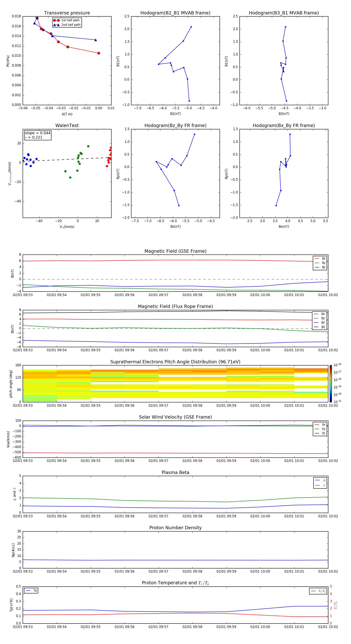Viewport: 351px width, 644px height.
Task: Click the last red circle in Transverse pressure
Action: (x=99, y=53)
